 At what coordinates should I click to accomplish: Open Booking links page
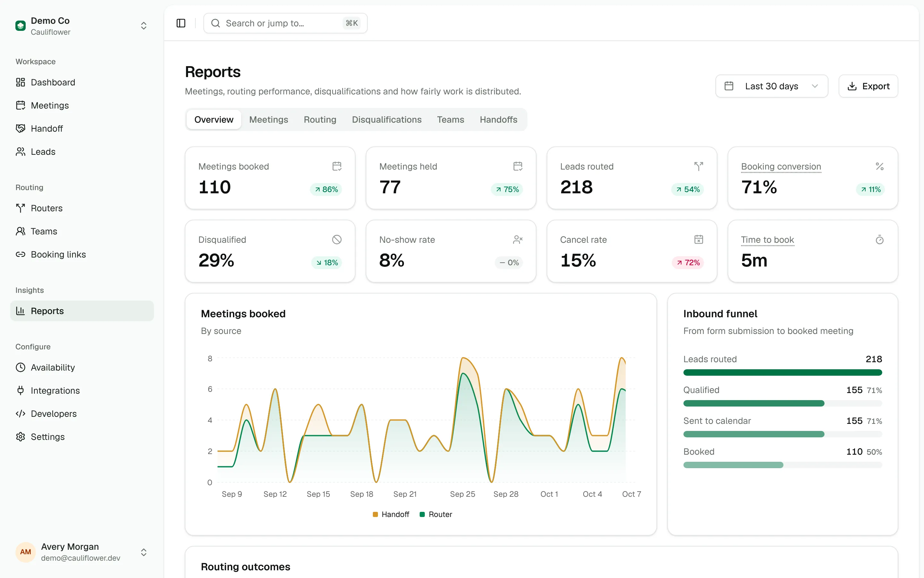tap(82, 255)
